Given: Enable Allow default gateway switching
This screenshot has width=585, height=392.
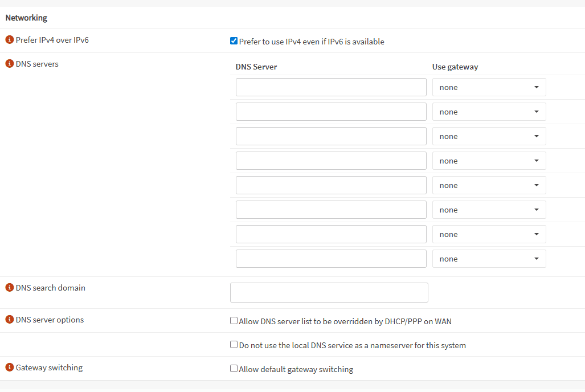Looking at the screenshot, I should point(234,369).
